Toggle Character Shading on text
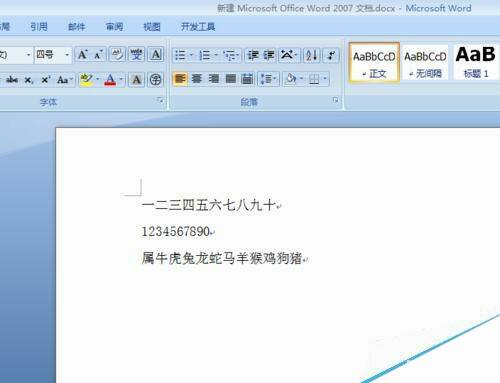The image size is (500, 383). pos(136,80)
